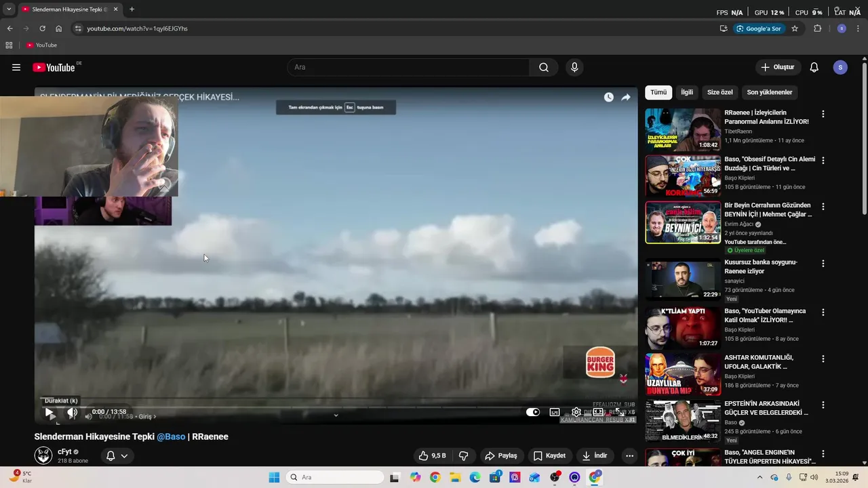Screen dimensions: 868x488
Task: Open the cFyt channel avatar
Action: pyautogui.click(x=43, y=455)
